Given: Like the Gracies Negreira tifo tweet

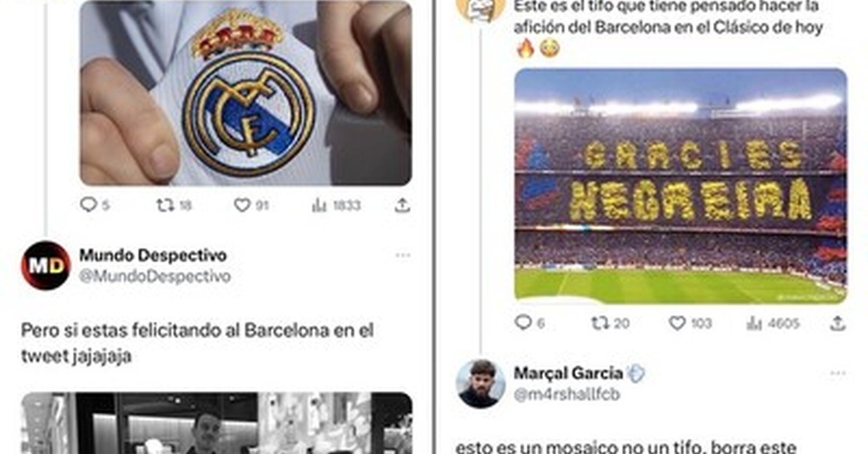Looking at the screenshot, I should tap(690, 323).
